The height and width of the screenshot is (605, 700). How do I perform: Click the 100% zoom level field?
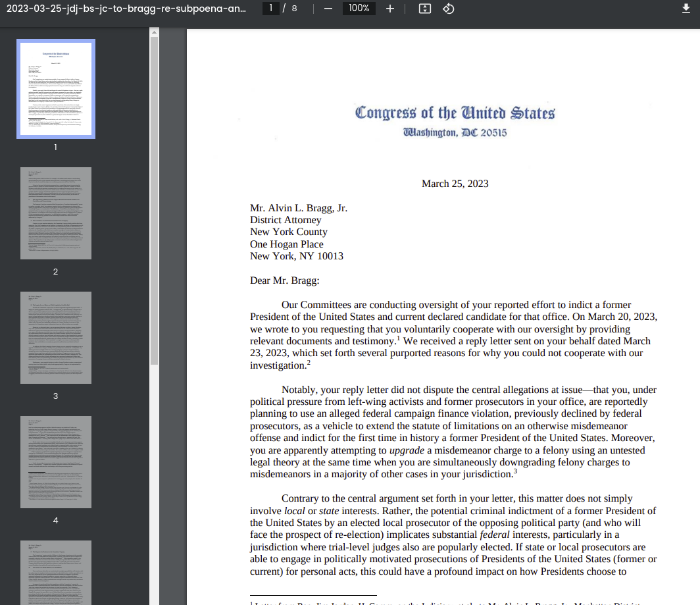point(359,8)
